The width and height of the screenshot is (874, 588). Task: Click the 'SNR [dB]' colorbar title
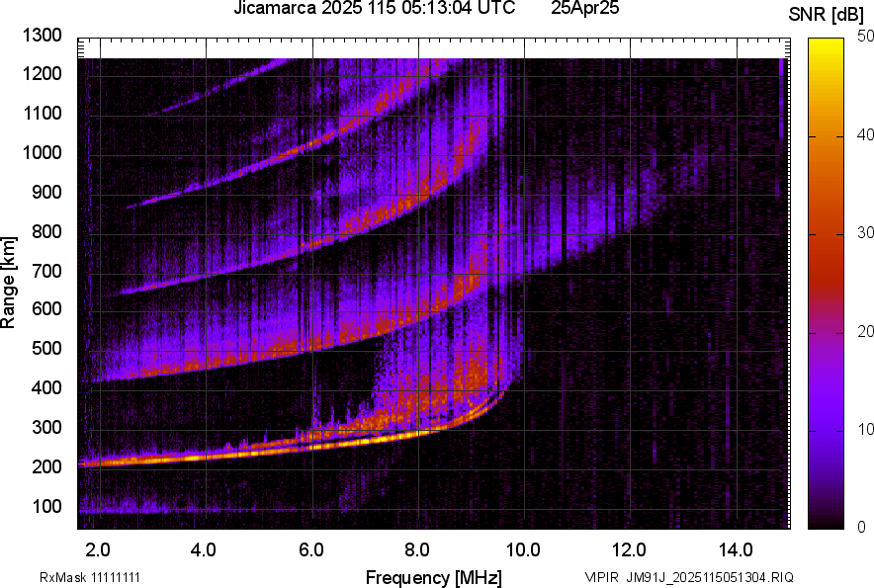(827, 16)
